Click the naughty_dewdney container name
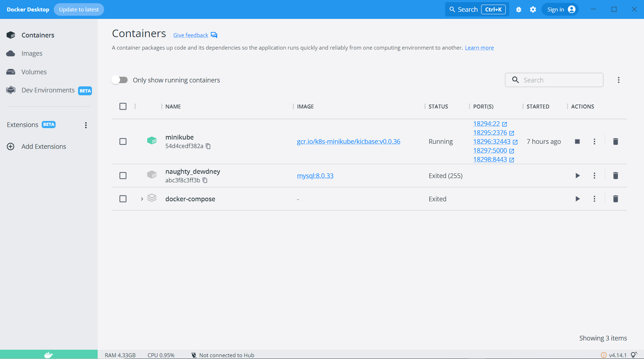This screenshot has width=644, height=359. (x=193, y=172)
